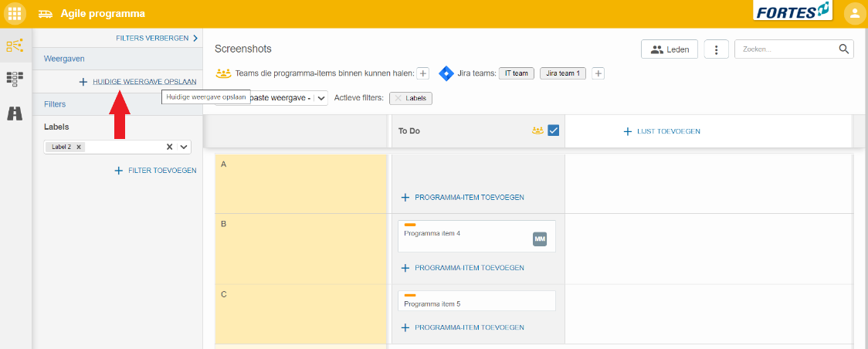This screenshot has height=349, width=868.
Task: Click the To Do column title
Action: click(409, 131)
